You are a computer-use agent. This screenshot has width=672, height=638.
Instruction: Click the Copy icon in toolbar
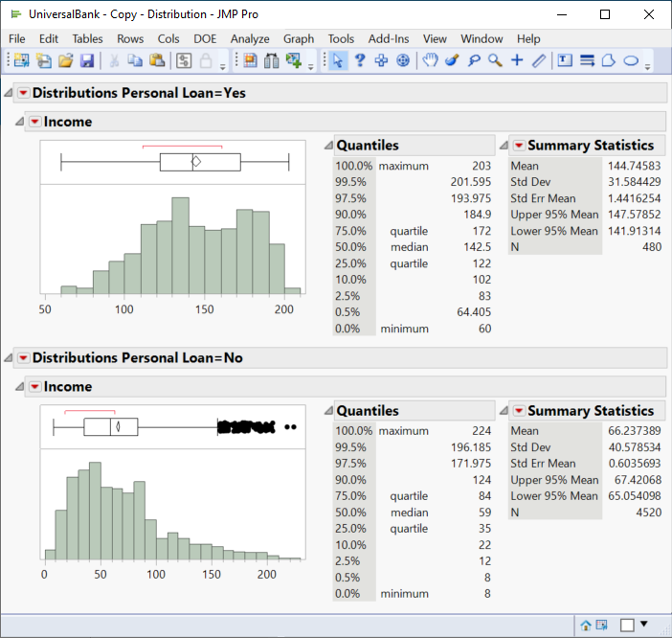click(135, 60)
